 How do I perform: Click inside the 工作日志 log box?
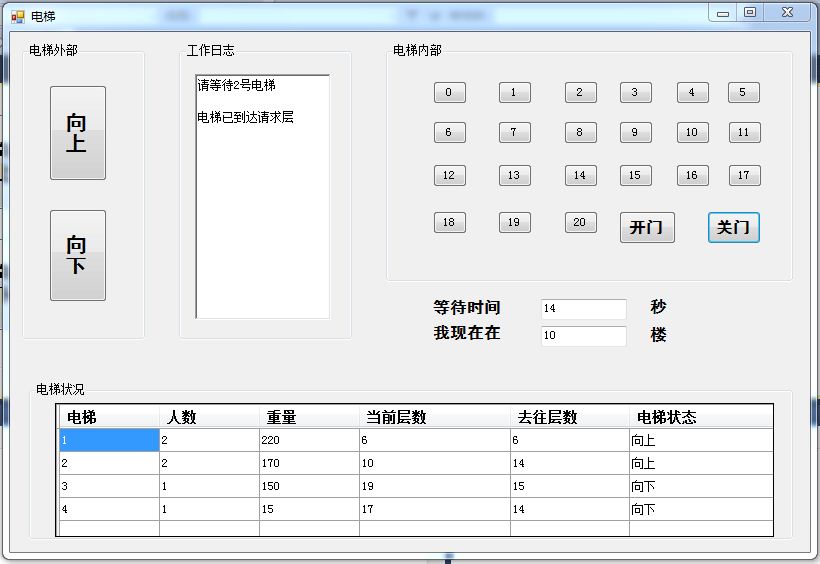[x=263, y=197]
